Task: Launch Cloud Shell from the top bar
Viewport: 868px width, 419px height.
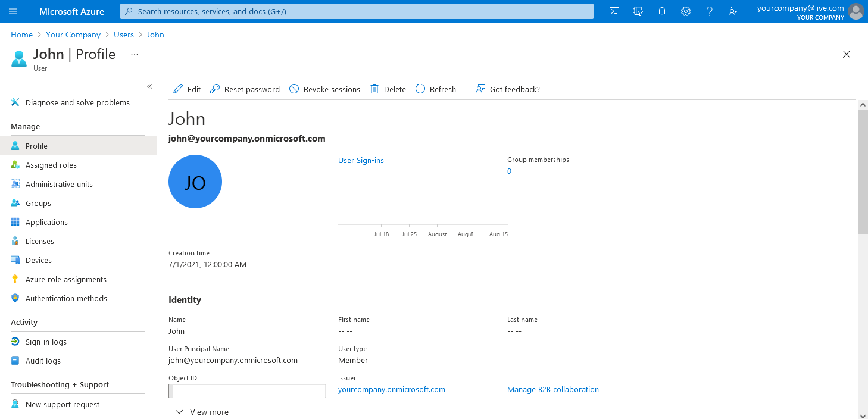Action: pyautogui.click(x=614, y=11)
